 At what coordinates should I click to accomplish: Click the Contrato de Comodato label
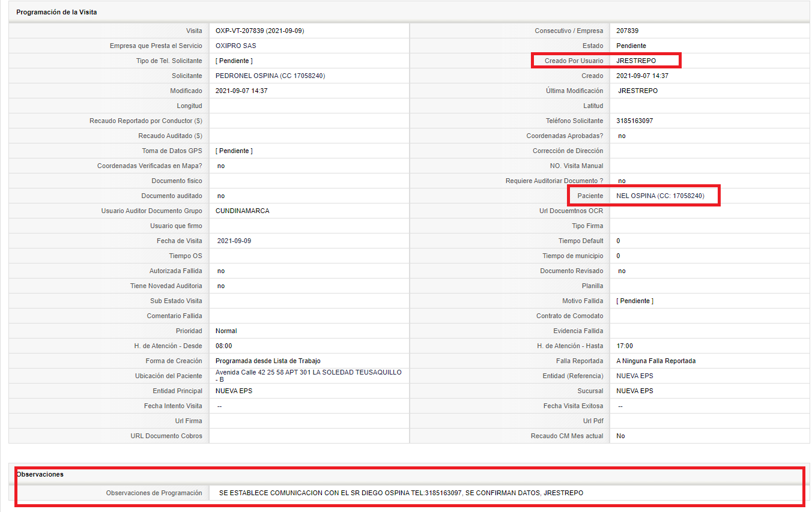(x=570, y=316)
